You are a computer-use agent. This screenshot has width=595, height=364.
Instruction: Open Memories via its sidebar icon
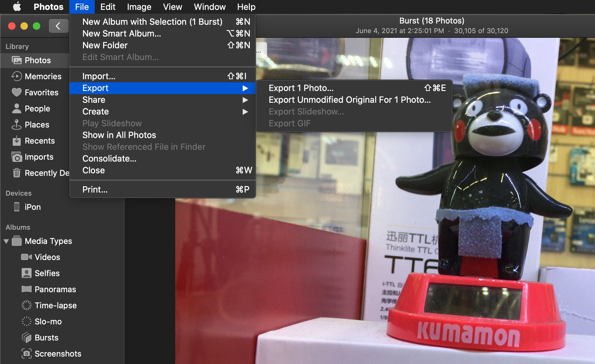coord(17,76)
